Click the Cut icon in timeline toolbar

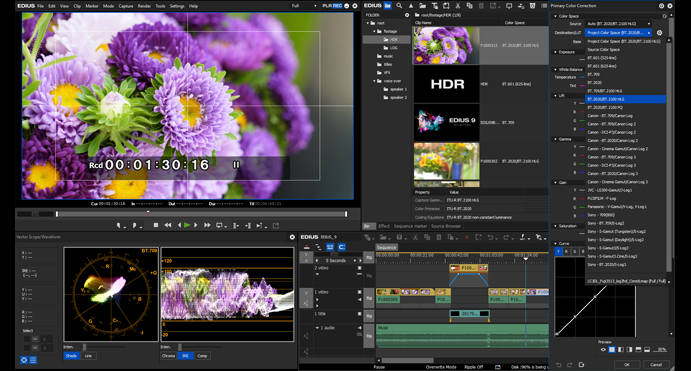tap(415, 237)
